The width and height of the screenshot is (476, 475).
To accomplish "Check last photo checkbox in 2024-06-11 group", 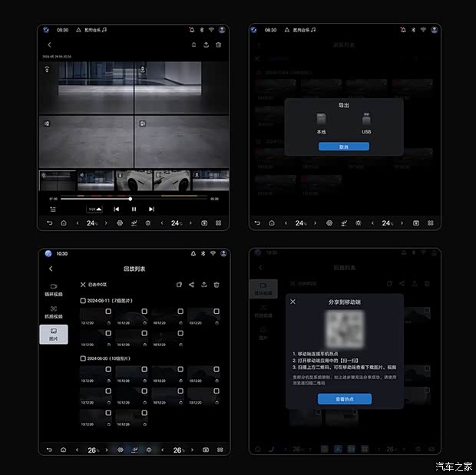I will click(x=180, y=333).
